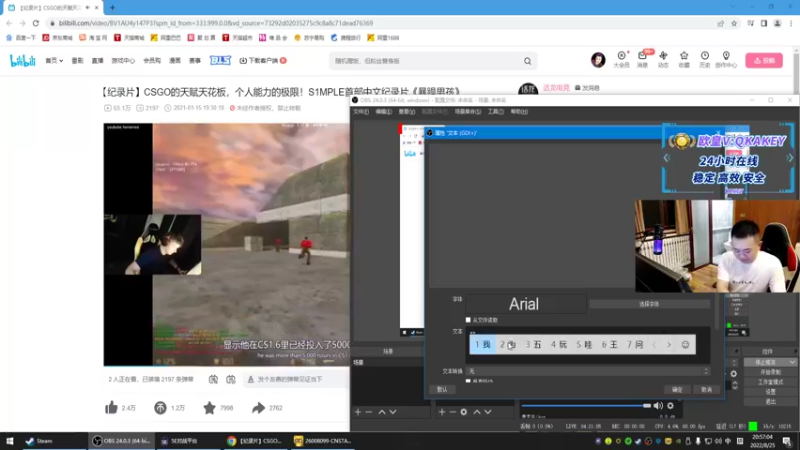Click the bilibili logo
The width and height of the screenshot is (800, 450).
(23, 61)
